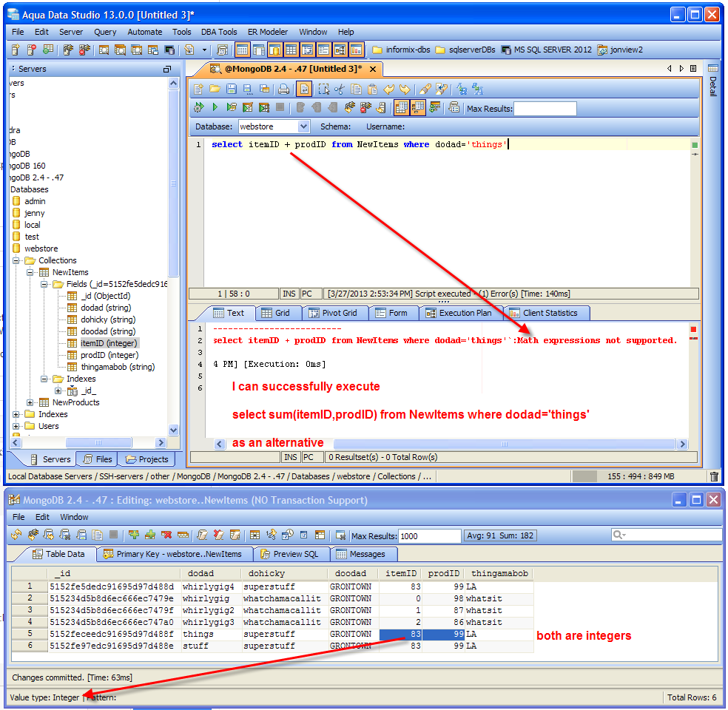This screenshot has height=710, width=728.
Task: Open the sqlserverDBs bookmark folder
Action: tap(465, 50)
